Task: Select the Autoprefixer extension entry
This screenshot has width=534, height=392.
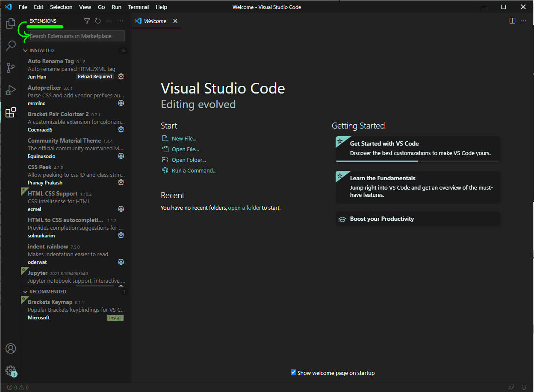Action: point(75,95)
